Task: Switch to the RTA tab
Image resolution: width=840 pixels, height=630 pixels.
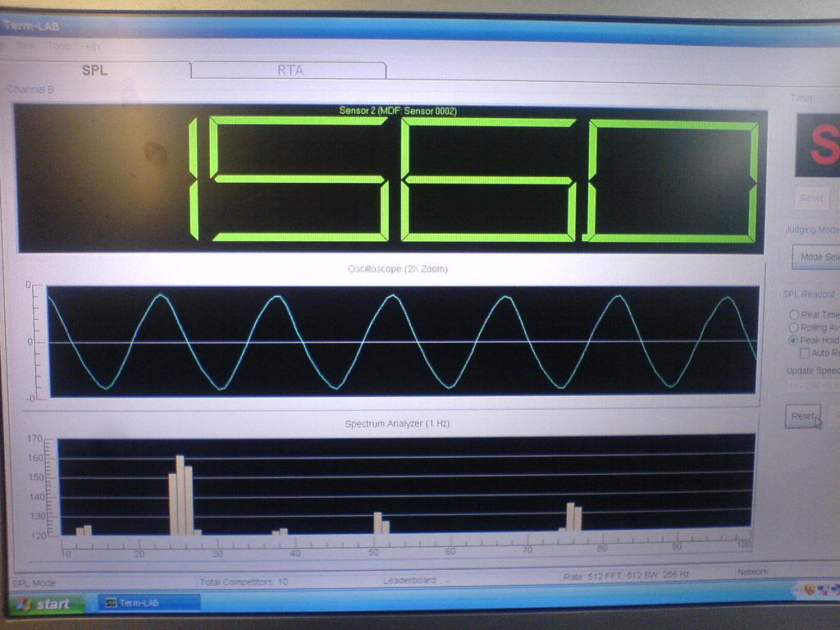Action: [290, 71]
